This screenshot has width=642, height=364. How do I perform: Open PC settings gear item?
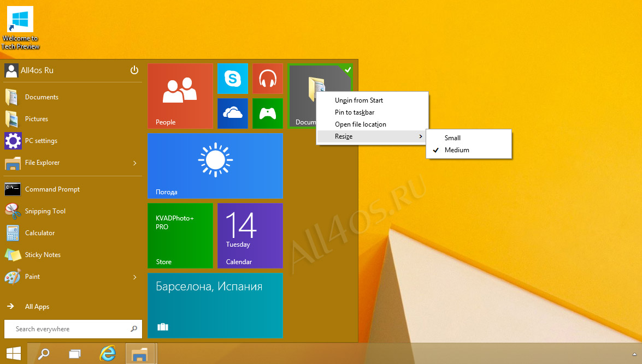(x=73, y=141)
